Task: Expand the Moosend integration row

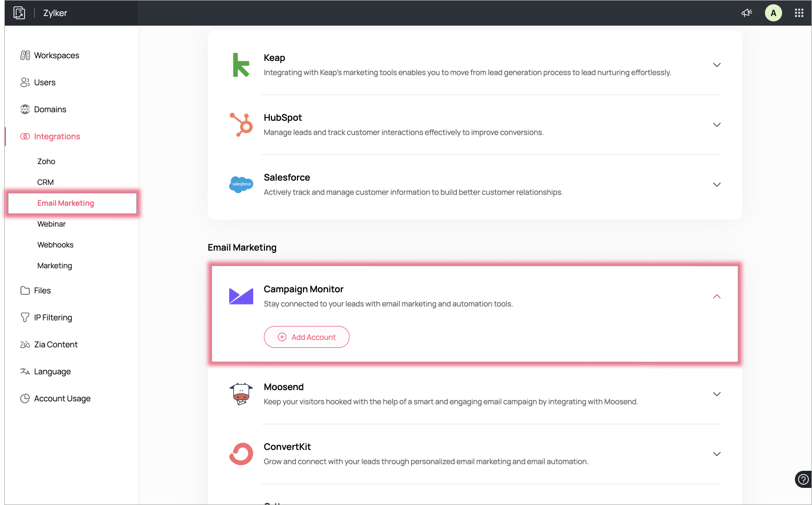Action: [717, 394]
